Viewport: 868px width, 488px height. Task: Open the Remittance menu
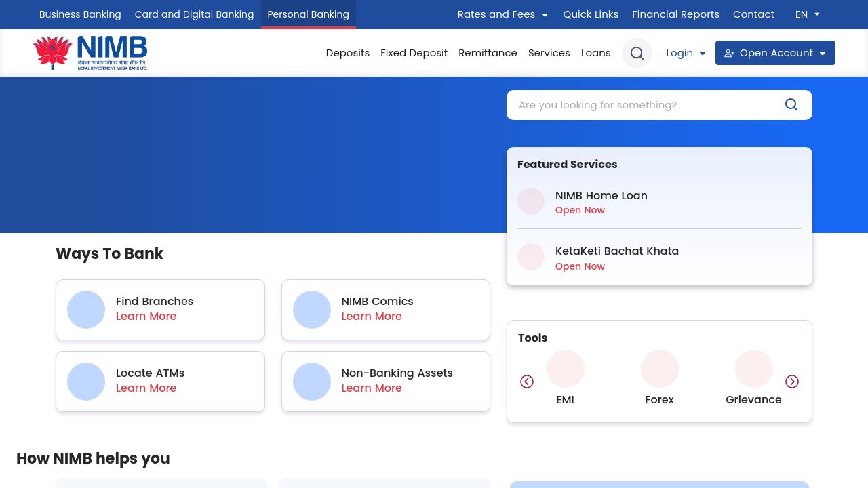click(x=488, y=53)
